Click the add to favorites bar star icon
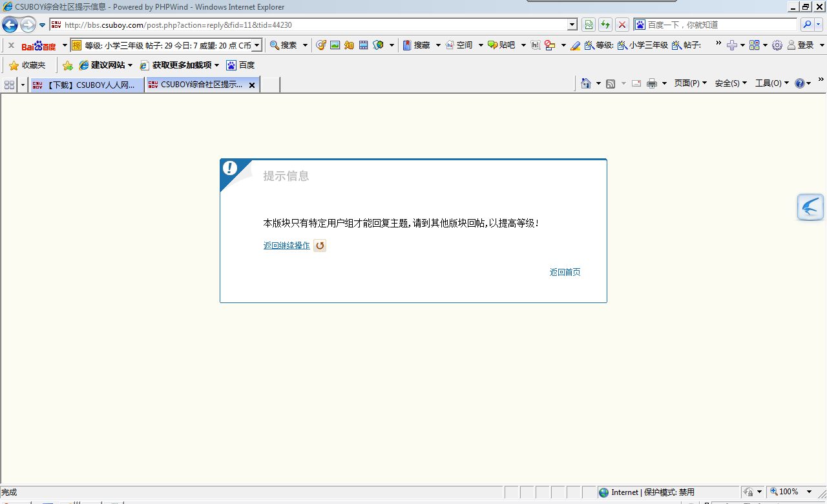The width and height of the screenshot is (827, 504). point(68,65)
